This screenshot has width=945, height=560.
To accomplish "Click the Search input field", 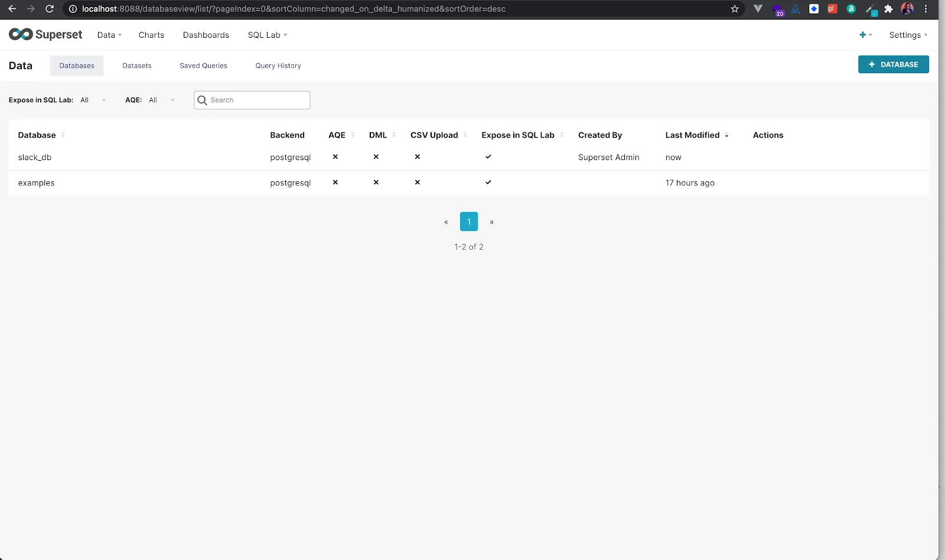I will click(252, 100).
